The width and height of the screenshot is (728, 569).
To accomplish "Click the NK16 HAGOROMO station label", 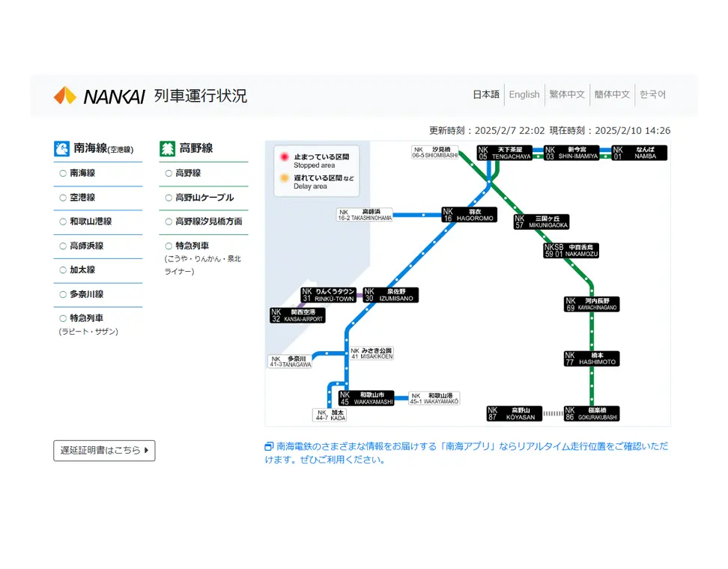I will [x=470, y=215].
